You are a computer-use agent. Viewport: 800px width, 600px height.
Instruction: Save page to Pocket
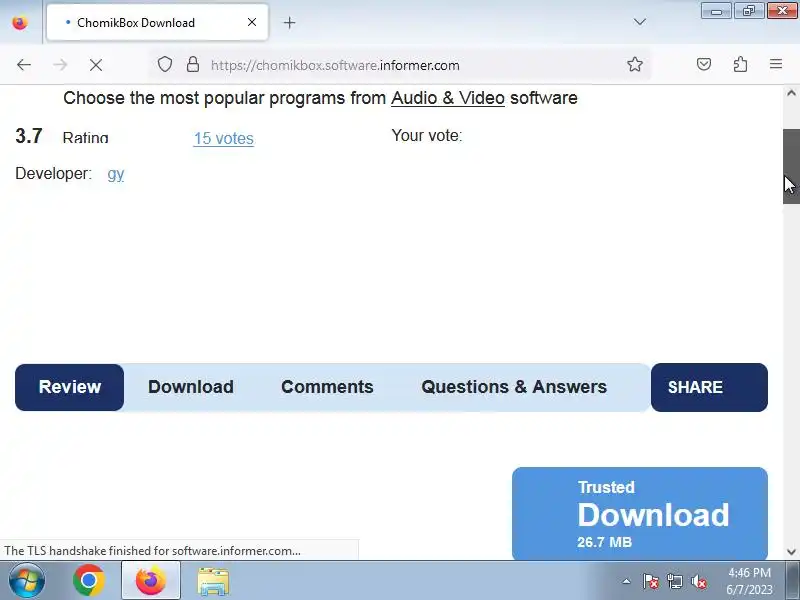(x=704, y=64)
